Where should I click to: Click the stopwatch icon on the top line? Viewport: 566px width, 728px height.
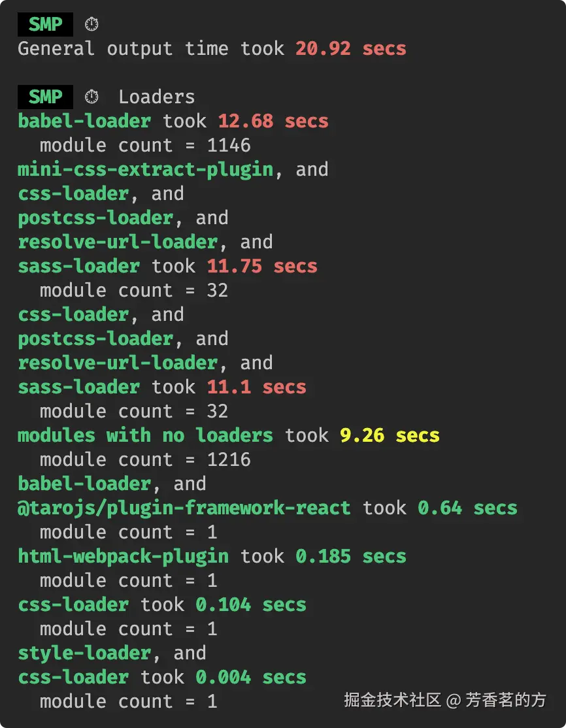(x=92, y=24)
